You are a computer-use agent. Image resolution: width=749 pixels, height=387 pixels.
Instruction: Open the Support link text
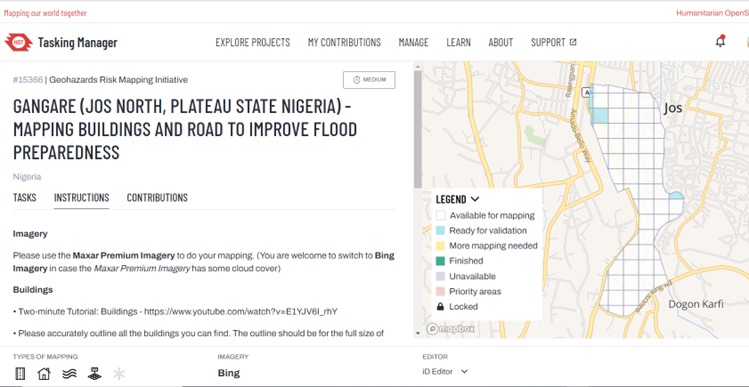(548, 43)
